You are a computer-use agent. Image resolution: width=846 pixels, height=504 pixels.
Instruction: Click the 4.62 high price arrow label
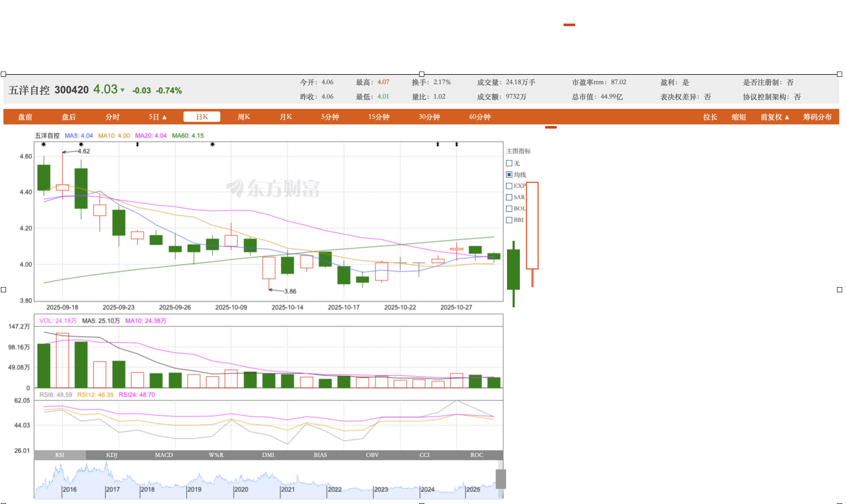(84, 151)
